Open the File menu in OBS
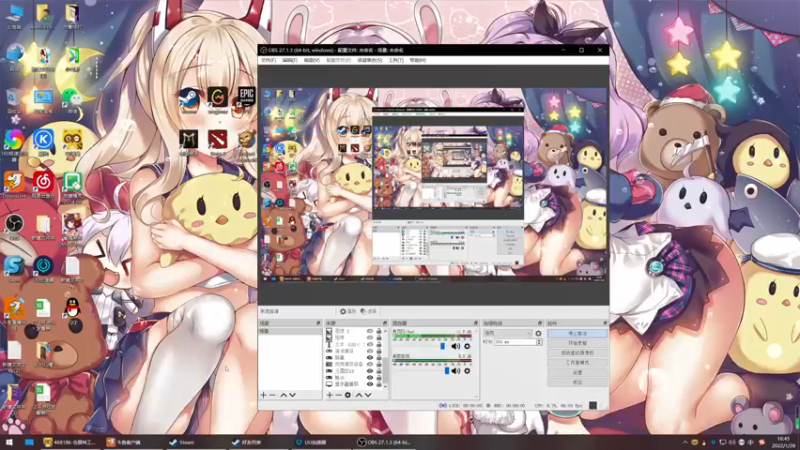The height and width of the screenshot is (450, 800). (x=267, y=60)
